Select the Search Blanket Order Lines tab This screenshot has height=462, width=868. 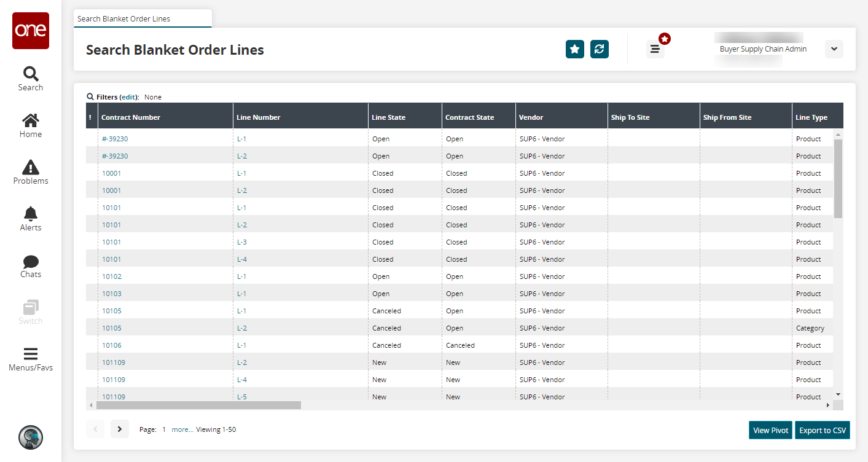point(143,19)
